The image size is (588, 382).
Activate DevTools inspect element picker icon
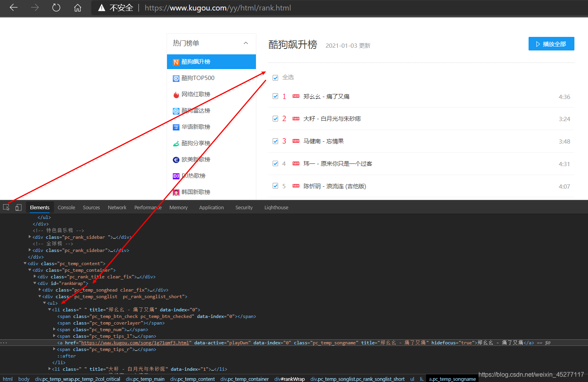pos(6,207)
